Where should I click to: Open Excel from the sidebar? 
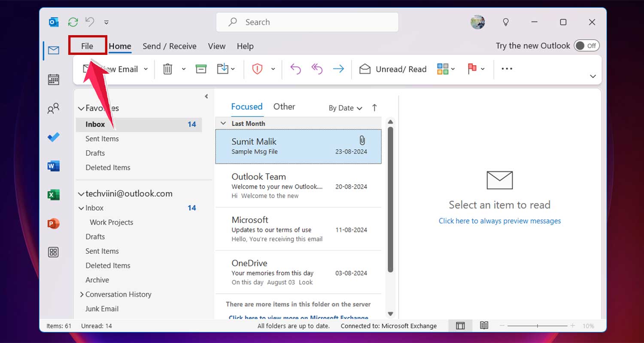click(53, 194)
